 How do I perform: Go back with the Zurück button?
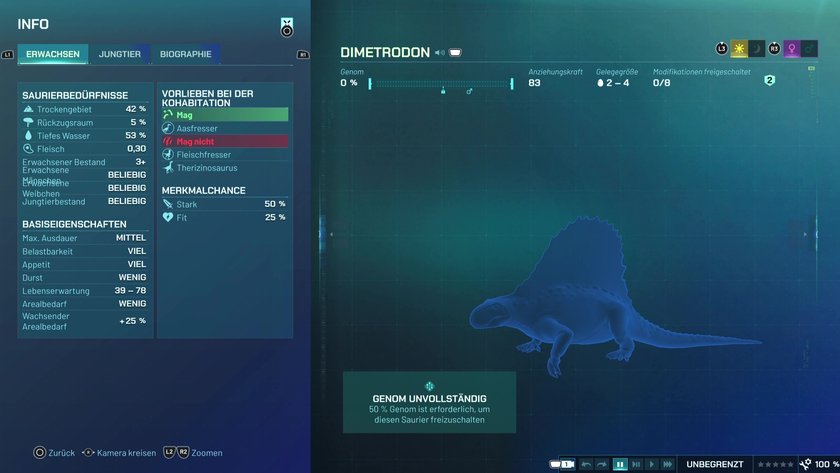coord(54,453)
